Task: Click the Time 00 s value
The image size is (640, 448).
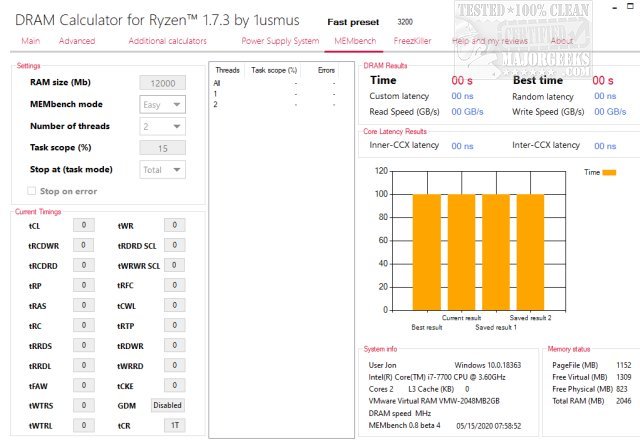Action: [x=462, y=80]
